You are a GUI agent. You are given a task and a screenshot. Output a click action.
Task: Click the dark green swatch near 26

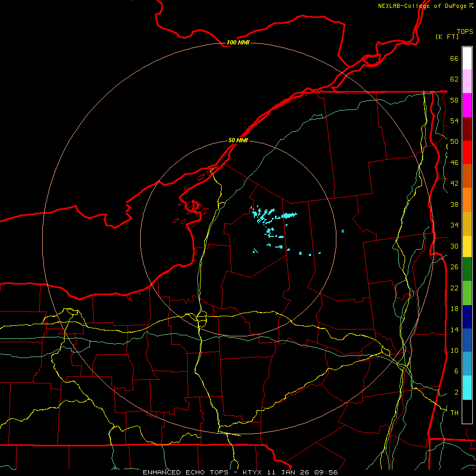pyautogui.click(x=467, y=269)
